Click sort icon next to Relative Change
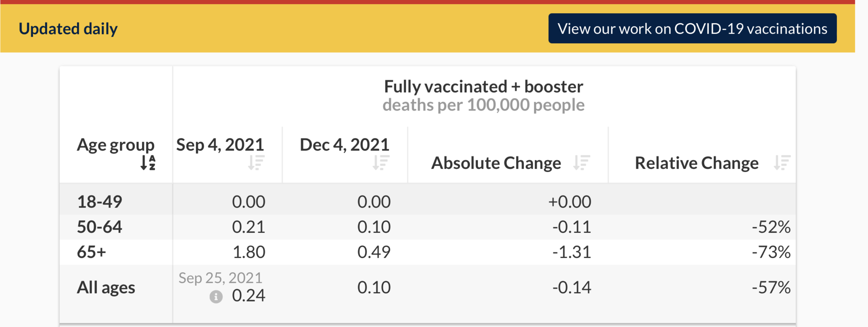The width and height of the screenshot is (868, 327). pyautogui.click(x=782, y=163)
